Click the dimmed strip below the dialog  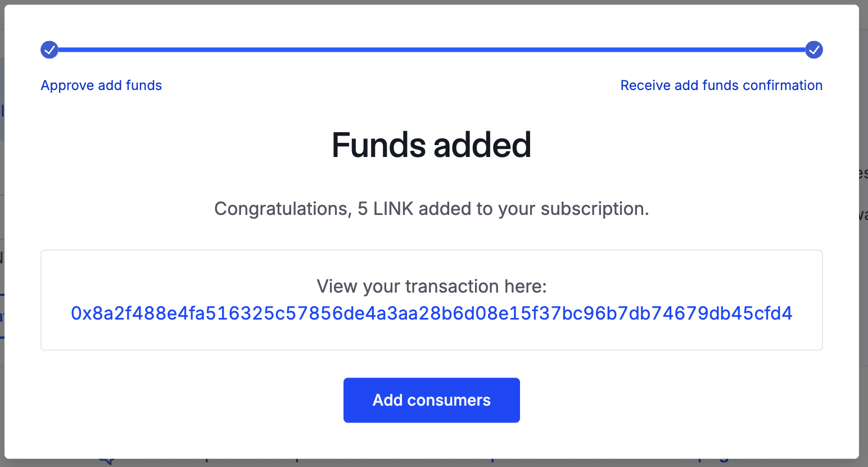(x=431, y=463)
